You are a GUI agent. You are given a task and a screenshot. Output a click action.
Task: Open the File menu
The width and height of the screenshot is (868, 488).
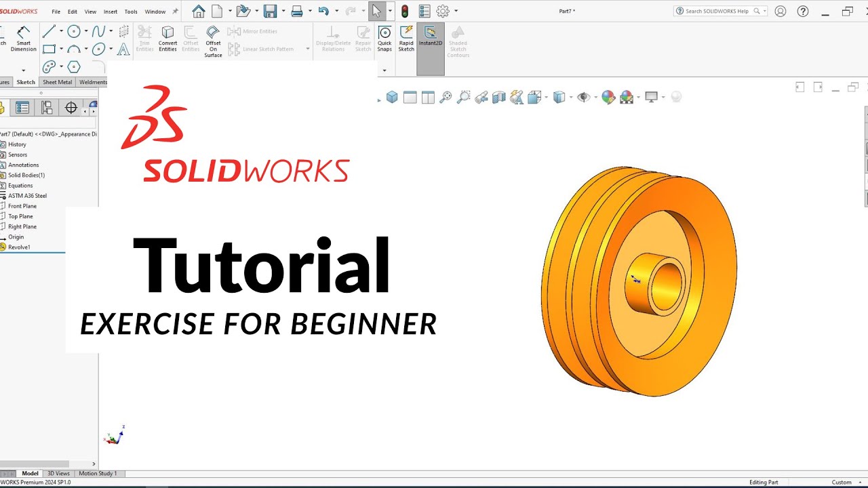56,12
